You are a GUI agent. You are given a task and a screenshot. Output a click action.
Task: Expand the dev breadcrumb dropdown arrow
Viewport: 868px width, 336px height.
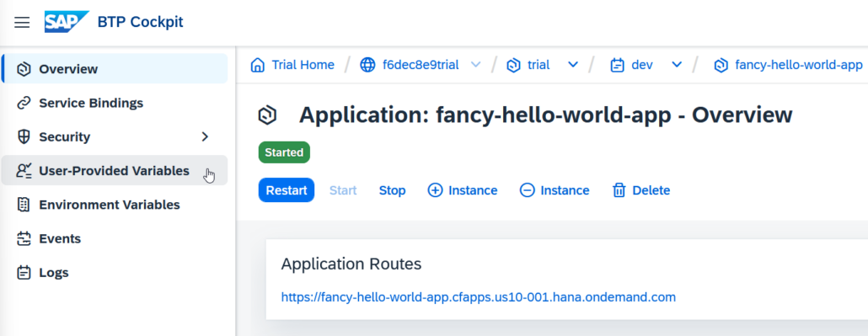(x=677, y=65)
